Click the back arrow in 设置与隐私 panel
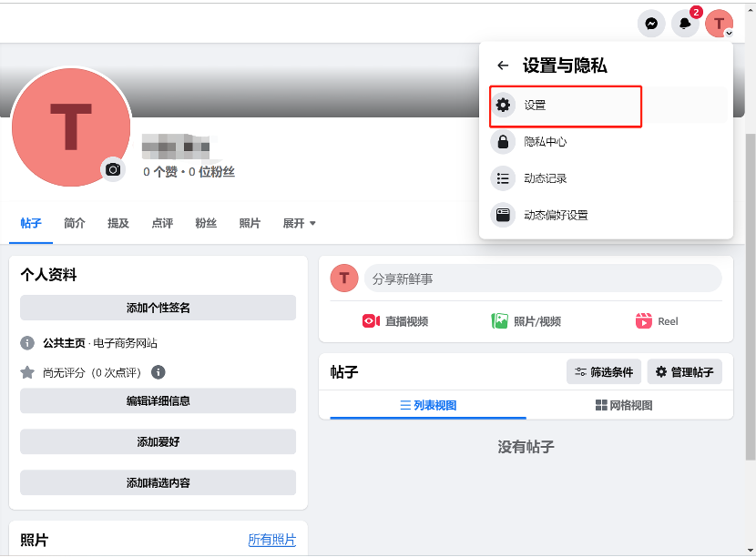This screenshot has width=756, height=557. pos(502,65)
